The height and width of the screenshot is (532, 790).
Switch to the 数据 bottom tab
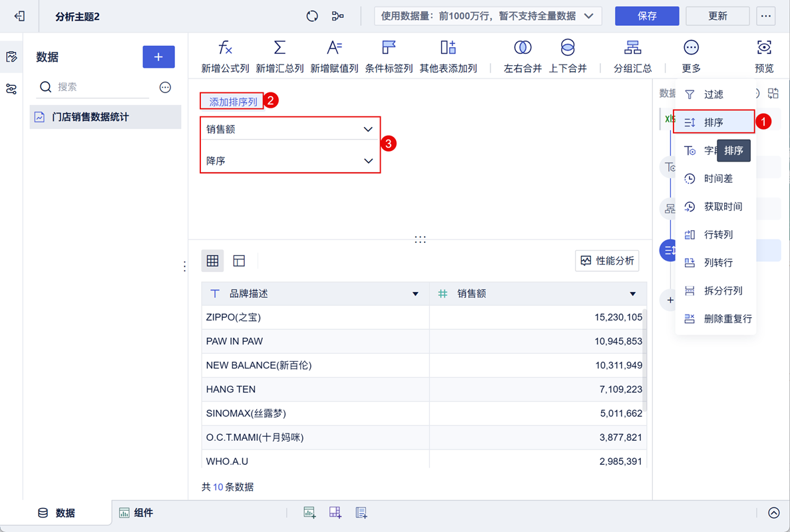point(57,513)
